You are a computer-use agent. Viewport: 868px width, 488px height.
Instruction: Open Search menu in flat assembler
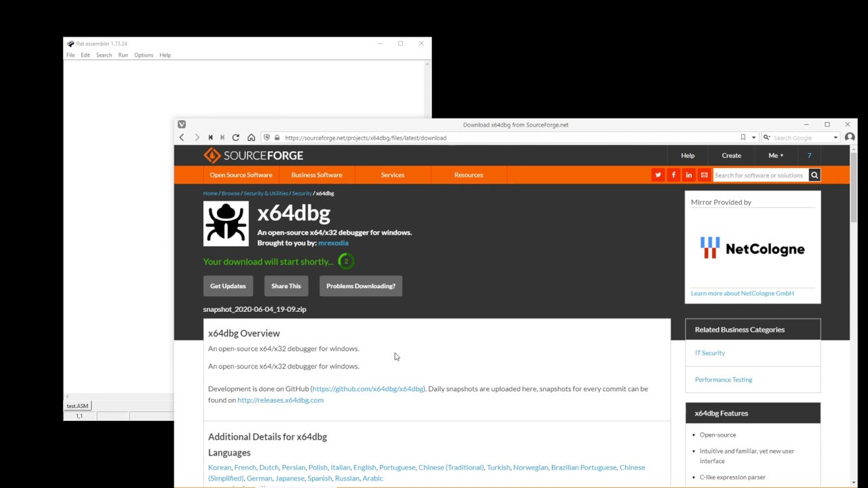pos(104,55)
